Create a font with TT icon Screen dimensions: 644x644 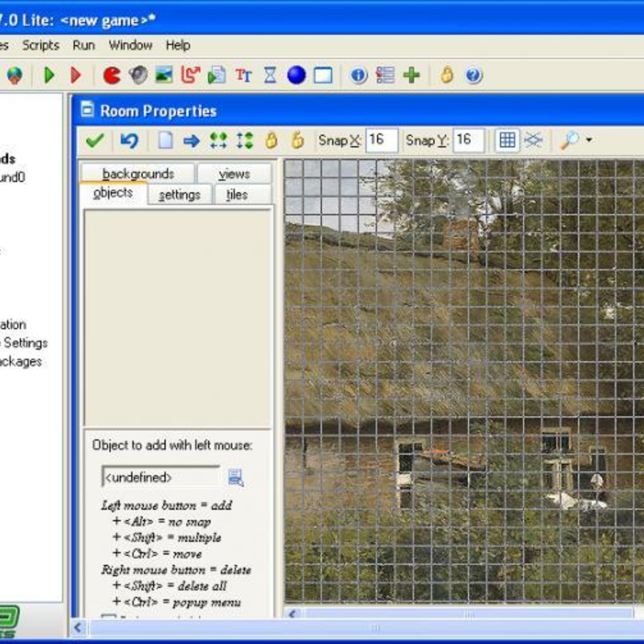click(244, 75)
